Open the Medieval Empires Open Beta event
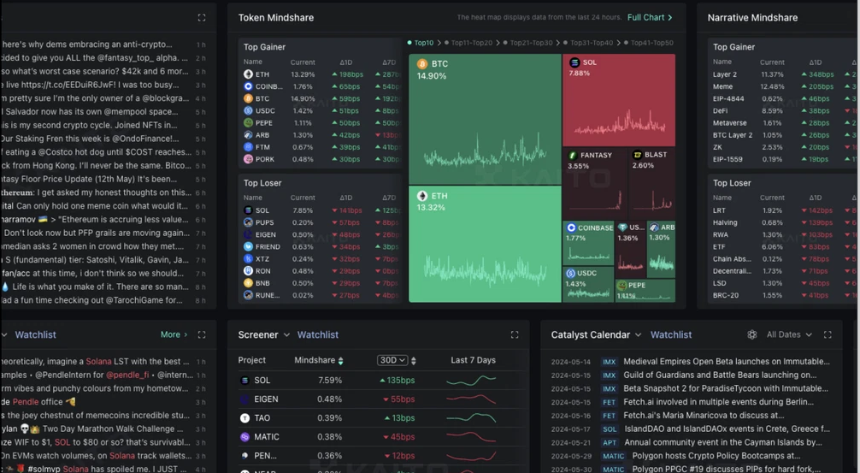Image resolution: width=860 pixels, height=473 pixels. (726, 362)
